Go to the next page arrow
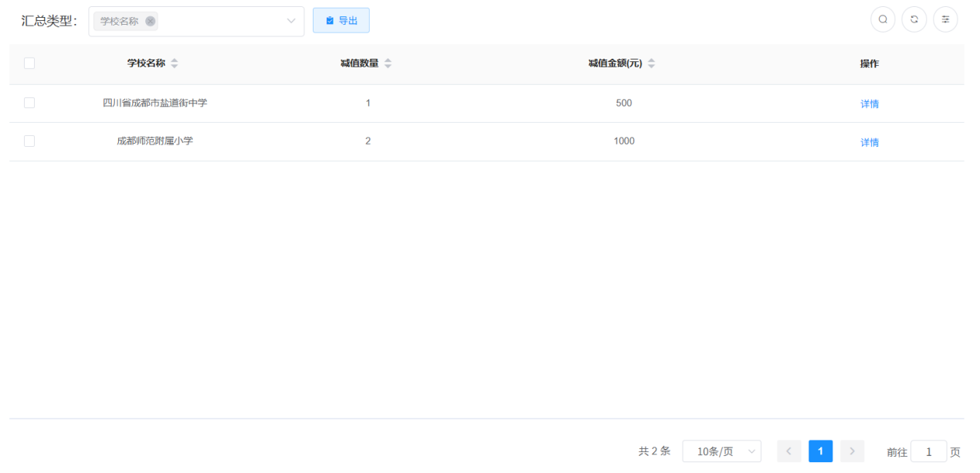 (x=852, y=451)
